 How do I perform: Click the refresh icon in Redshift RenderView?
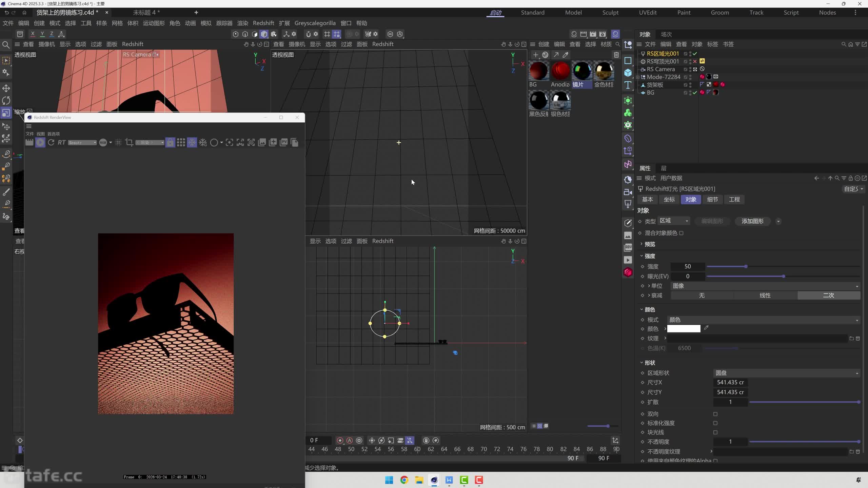coord(51,142)
